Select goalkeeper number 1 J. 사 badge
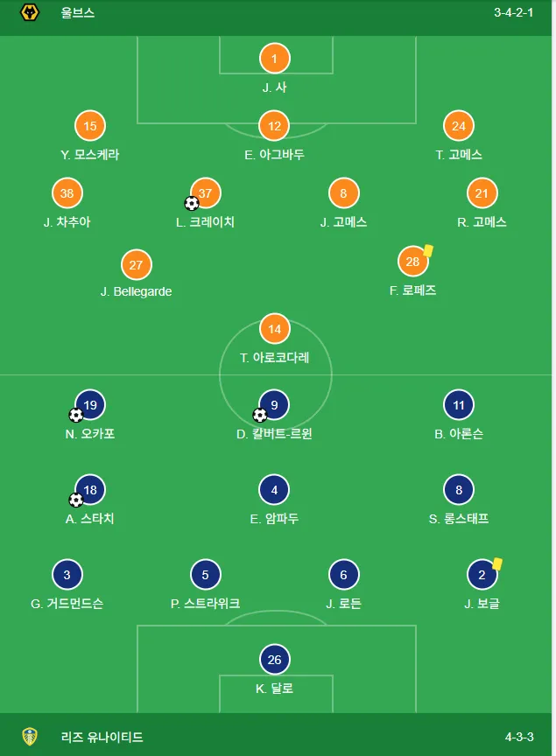The width and height of the screenshot is (556, 756). tap(274, 59)
